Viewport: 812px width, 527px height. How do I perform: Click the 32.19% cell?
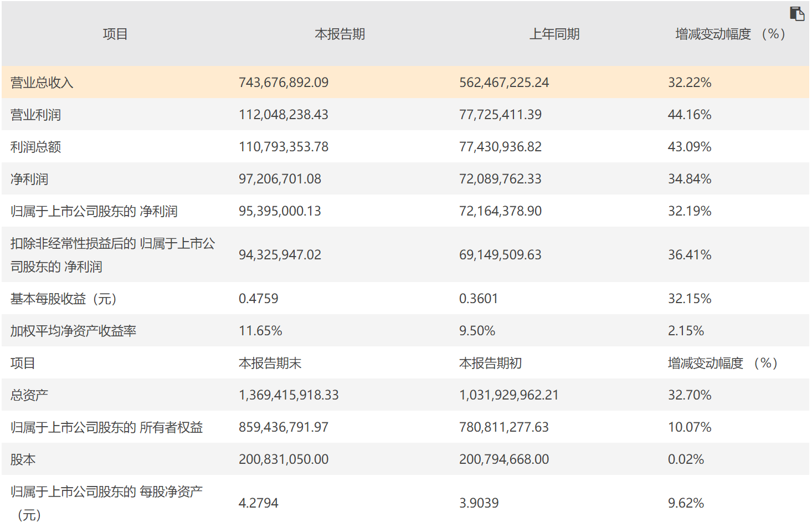pyautogui.click(x=690, y=211)
